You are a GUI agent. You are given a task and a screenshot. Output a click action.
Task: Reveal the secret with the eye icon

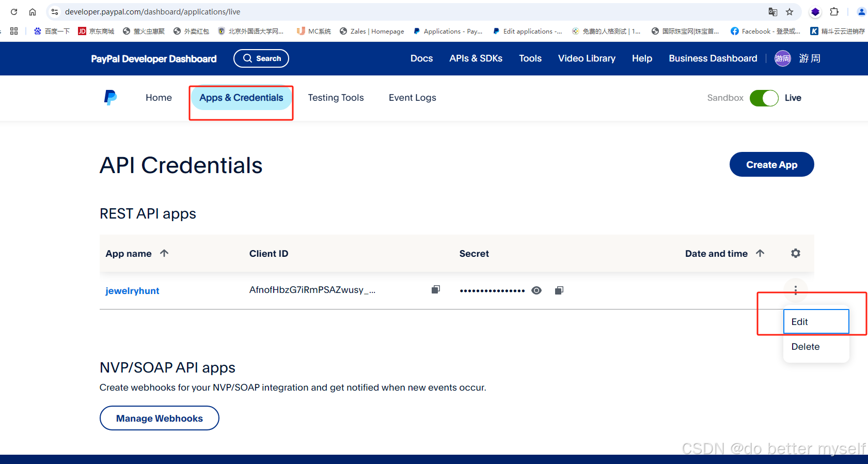(536, 290)
